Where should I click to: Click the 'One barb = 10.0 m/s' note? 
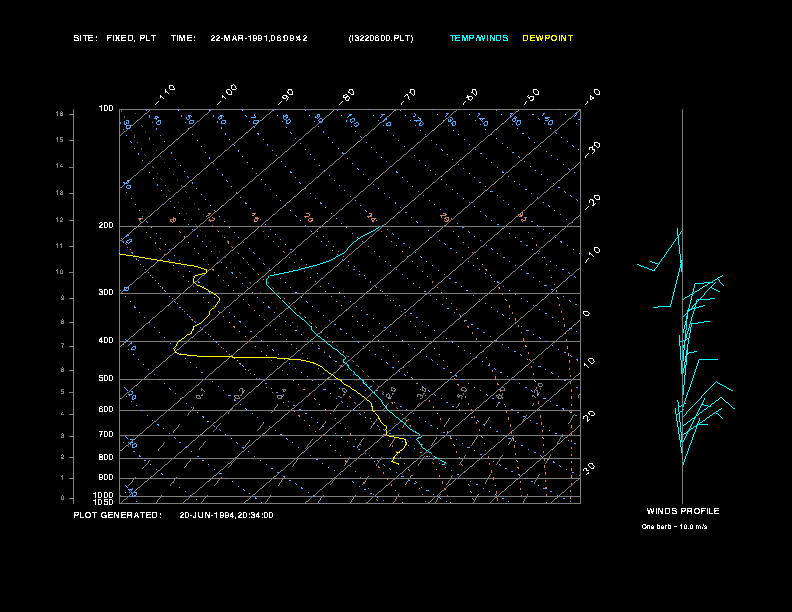(674, 527)
